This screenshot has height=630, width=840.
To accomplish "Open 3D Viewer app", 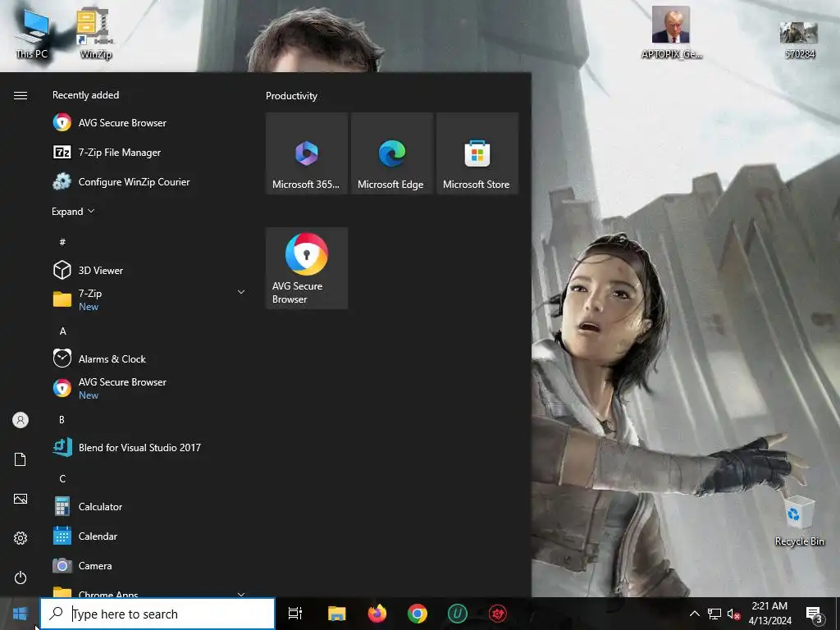I will [148, 270].
